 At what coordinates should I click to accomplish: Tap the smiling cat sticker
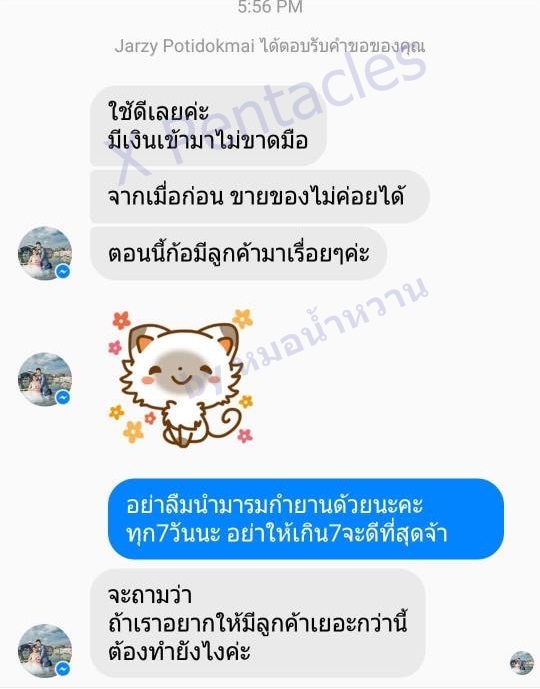[181, 379]
